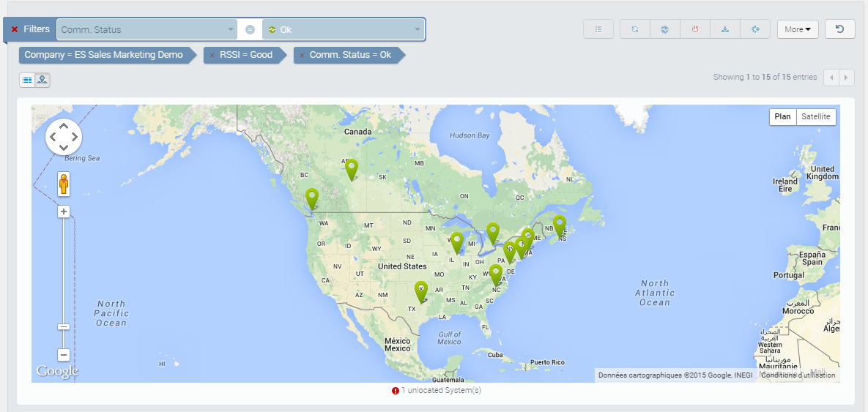Click the disabled list toolbar icon
The height and width of the screenshot is (412, 868).
coord(598,29)
